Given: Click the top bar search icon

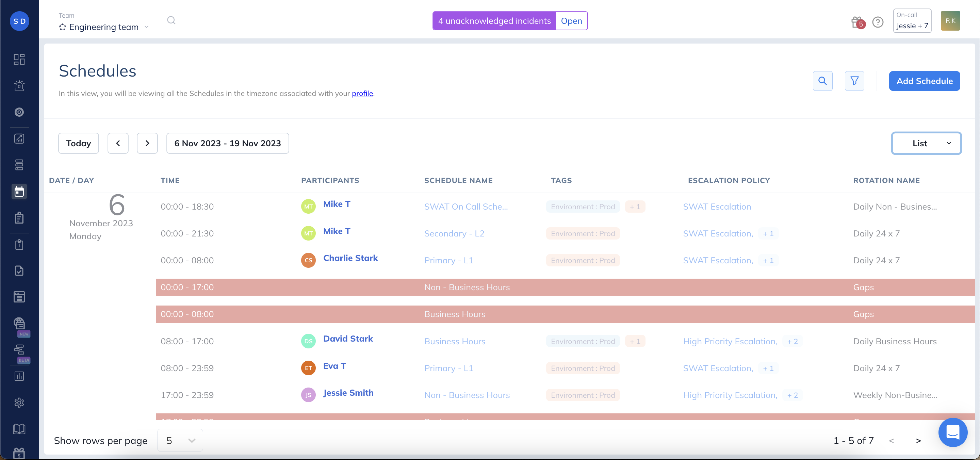Looking at the screenshot, I should click(171, 20).
